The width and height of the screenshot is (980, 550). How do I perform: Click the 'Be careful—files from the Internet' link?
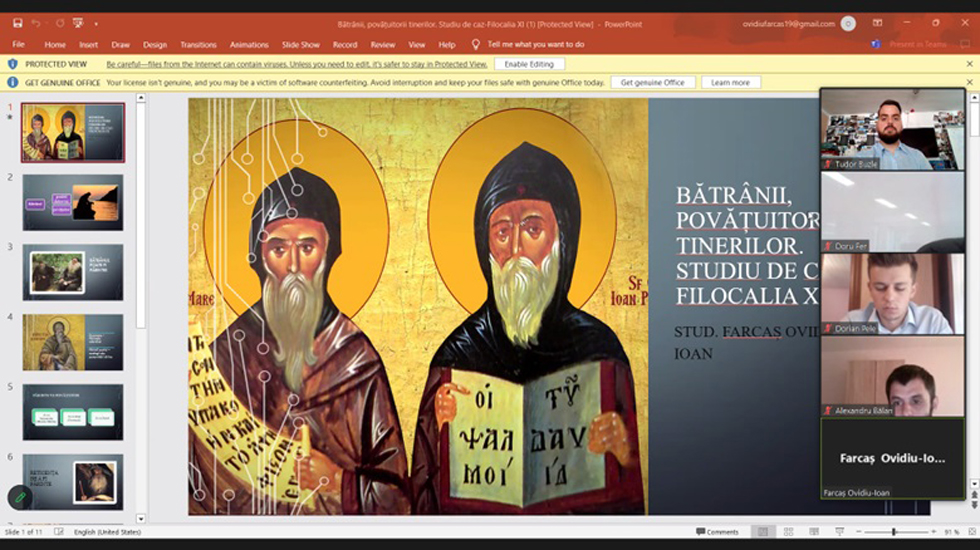pos(296,64)
